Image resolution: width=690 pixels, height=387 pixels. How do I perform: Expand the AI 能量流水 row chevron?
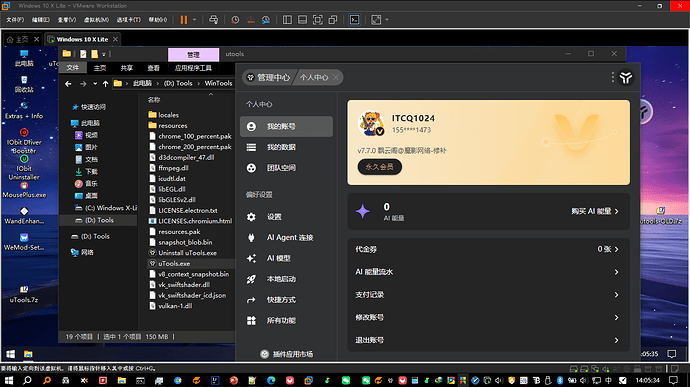[617, 272]
